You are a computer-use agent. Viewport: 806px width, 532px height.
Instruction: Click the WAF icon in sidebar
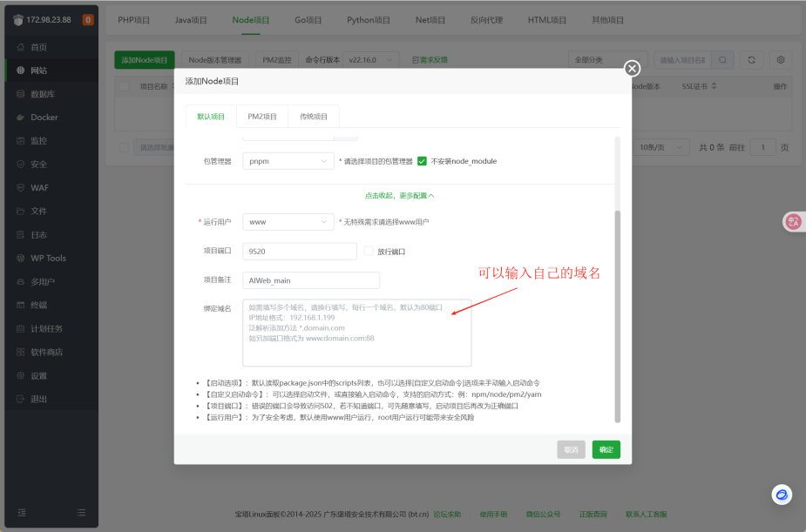tap(21, 188)
